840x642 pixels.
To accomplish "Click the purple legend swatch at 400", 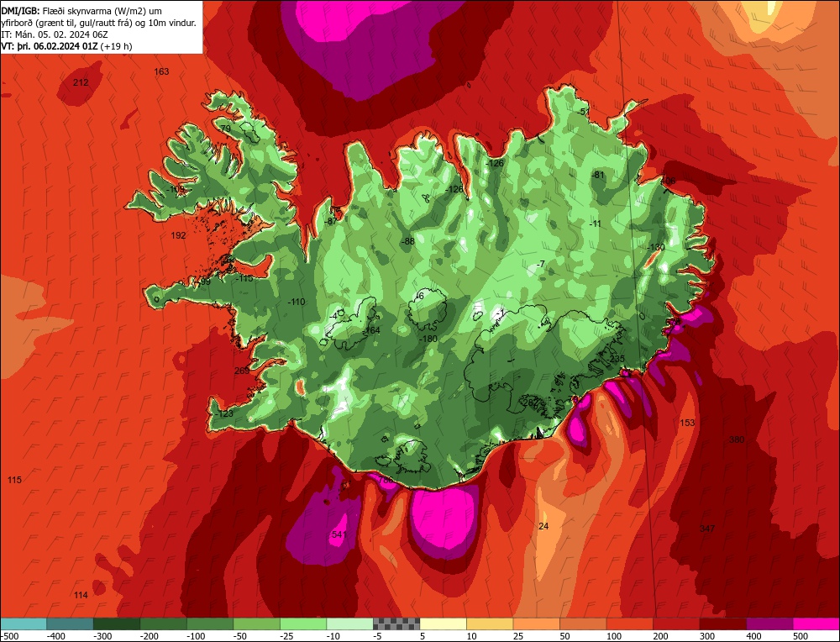I will 769,624.
